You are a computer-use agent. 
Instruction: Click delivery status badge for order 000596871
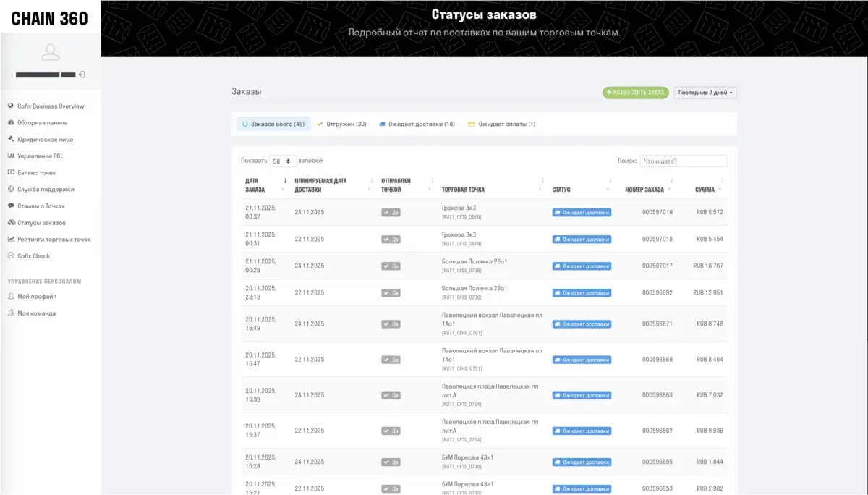582,324
